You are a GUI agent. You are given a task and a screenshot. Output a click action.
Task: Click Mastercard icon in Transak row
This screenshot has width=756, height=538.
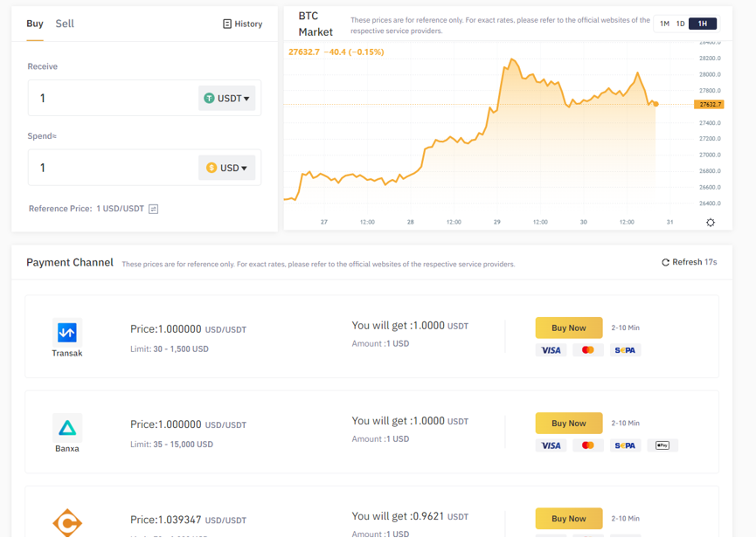point(587,350)
